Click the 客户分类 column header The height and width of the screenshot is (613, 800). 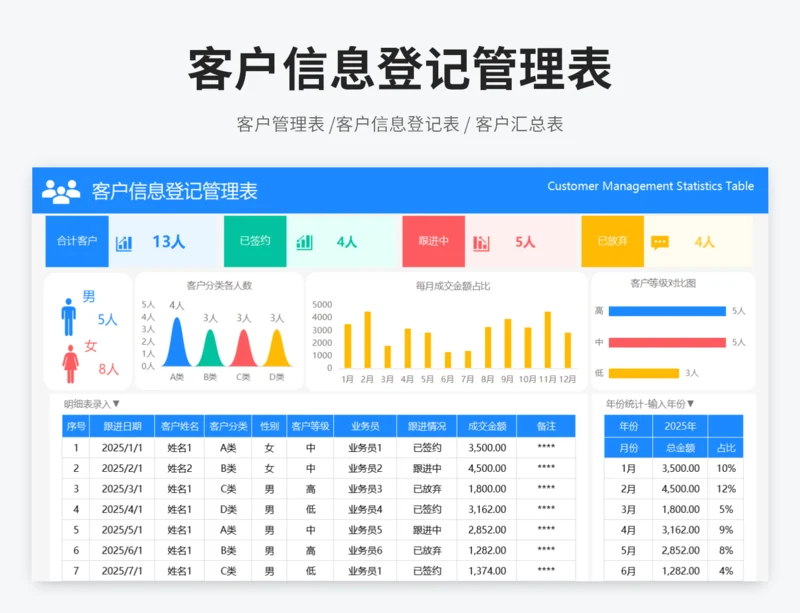tap(228, 426)
